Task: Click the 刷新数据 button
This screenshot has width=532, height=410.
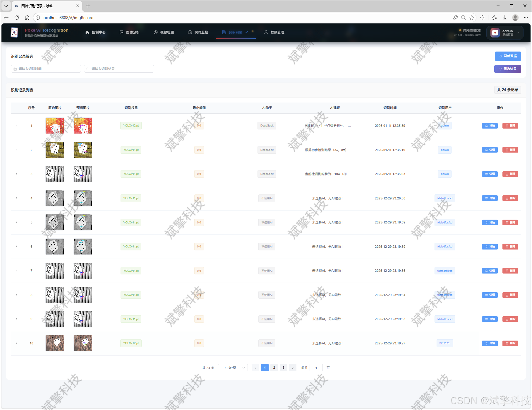Action: click(x=508, y=56)
